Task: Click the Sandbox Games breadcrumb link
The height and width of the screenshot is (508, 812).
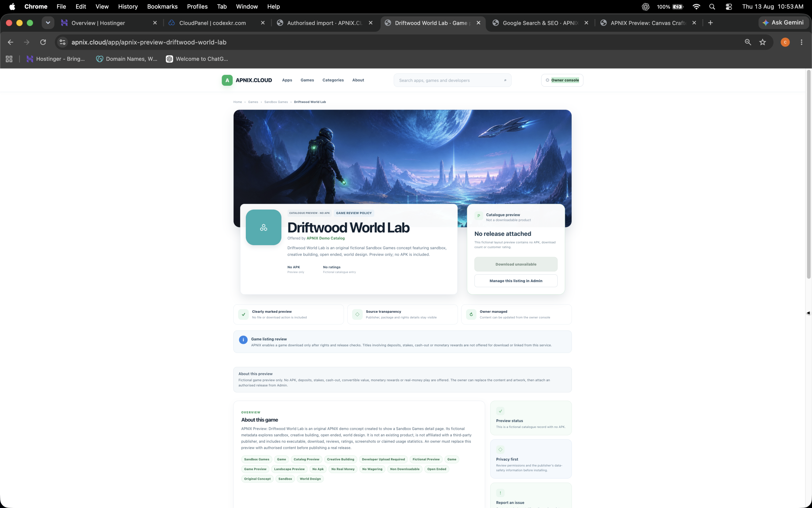Action: 276,102
